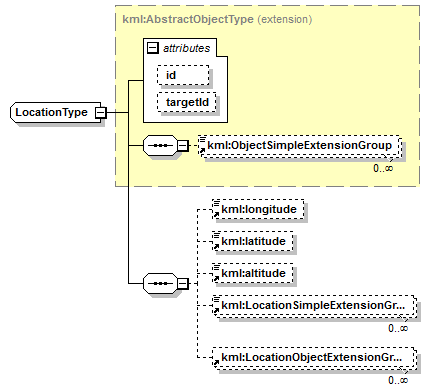Image resolution: width=445 pixels, height=392 pixels.
Task: Click the upper sequence compositor symbol
Action: click(x=160, y=146)
